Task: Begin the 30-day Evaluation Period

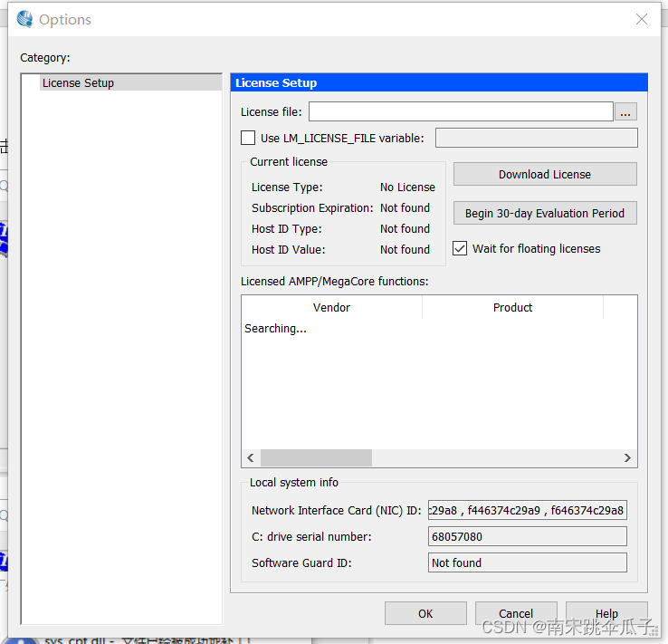Action: coord(545,213)
